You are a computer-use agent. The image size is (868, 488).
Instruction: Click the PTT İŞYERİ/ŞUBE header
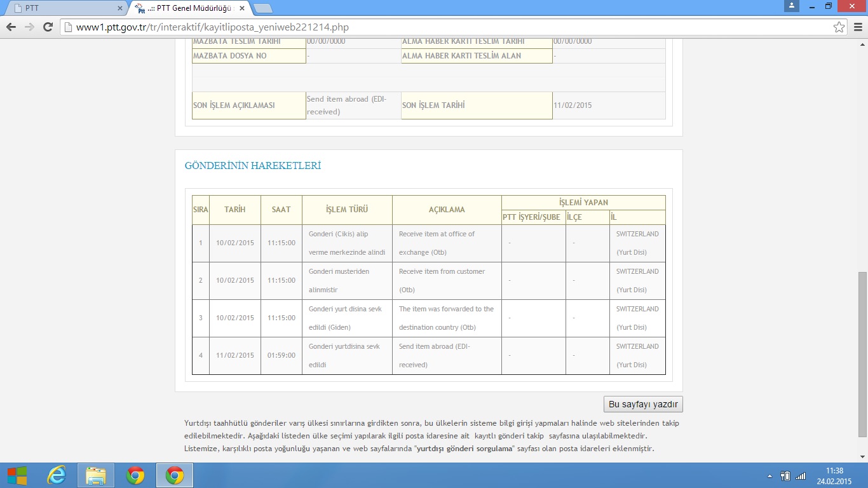533,217
